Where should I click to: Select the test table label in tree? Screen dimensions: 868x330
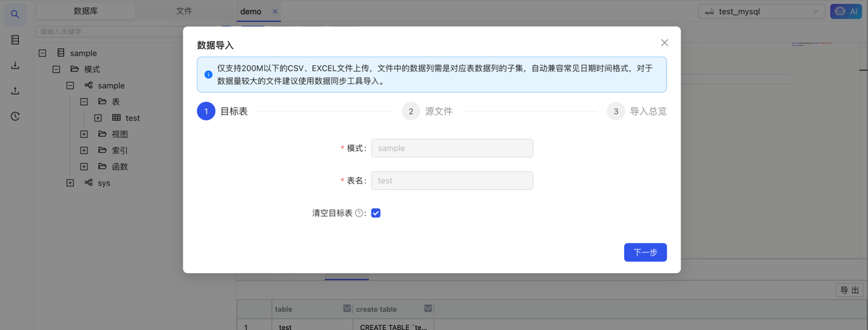[133, 118]
